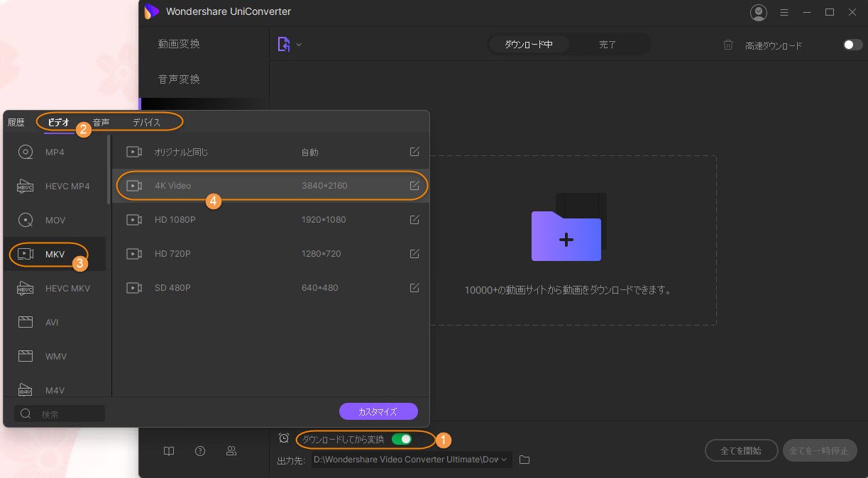The height and width of the screenshot is (478, 868).
Task: Click the schedule alarm clock icon
Action: point(284,438)
